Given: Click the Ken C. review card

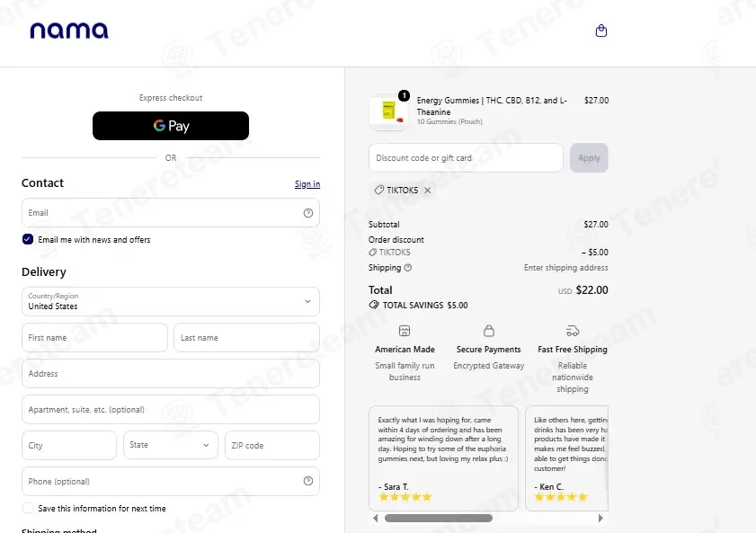Looking at the screenshot, I should 567,457.
